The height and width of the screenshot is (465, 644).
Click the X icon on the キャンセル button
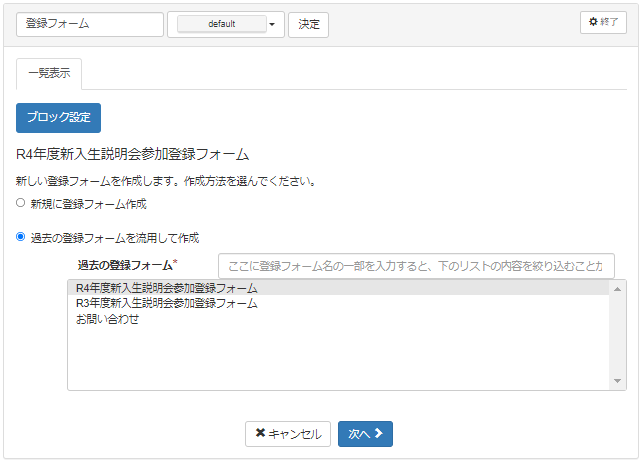(x=260, y=434)
